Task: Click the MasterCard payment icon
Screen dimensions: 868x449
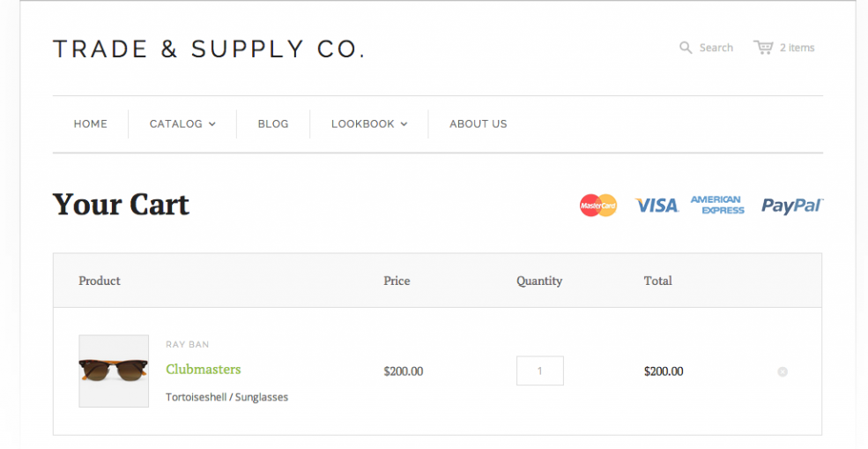Action: tap(598, 206)
